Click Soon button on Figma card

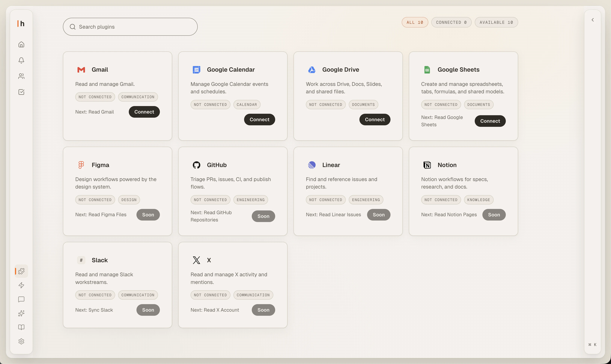[148, 215]
